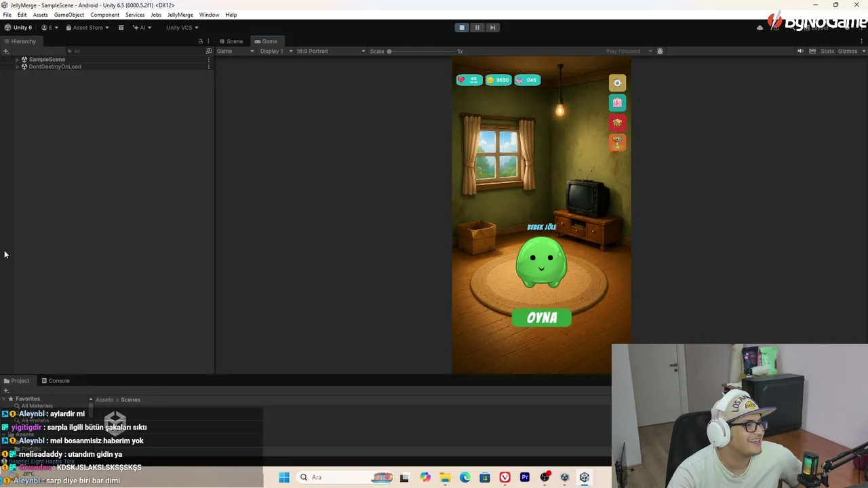Open the Game view panel three-dot menu

(x=862, y=41)
